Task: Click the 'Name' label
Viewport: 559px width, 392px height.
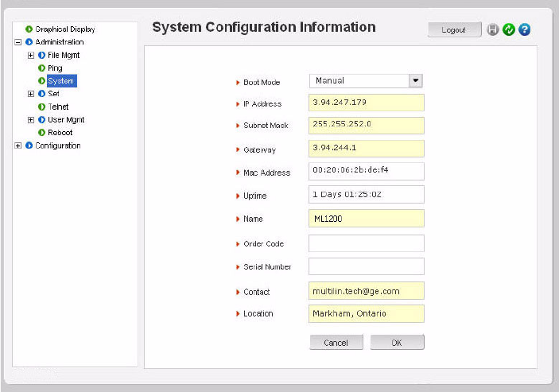Action: (x=253, y=219)
